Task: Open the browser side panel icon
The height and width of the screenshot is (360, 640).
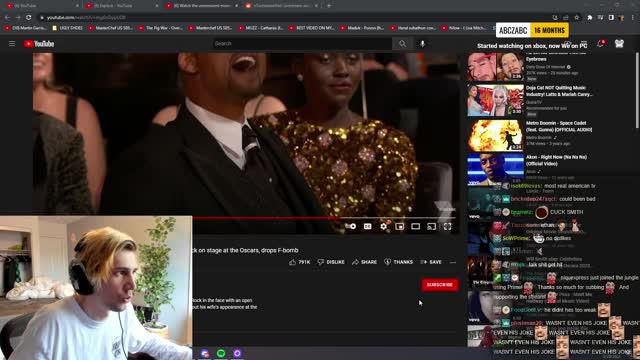Action: (611, 18)
